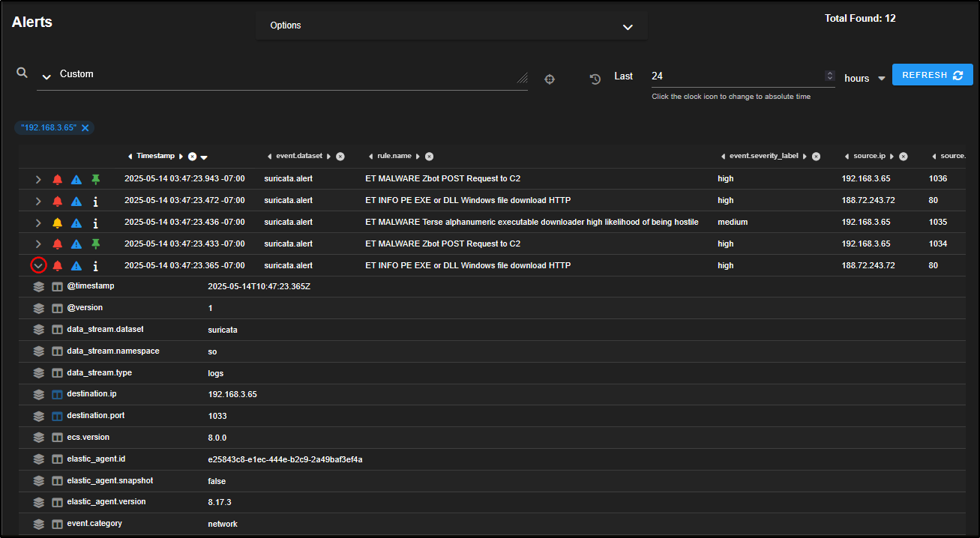The image size is (980, 538).
Task: Click the REFRESH button
Action: pos(932,75)
